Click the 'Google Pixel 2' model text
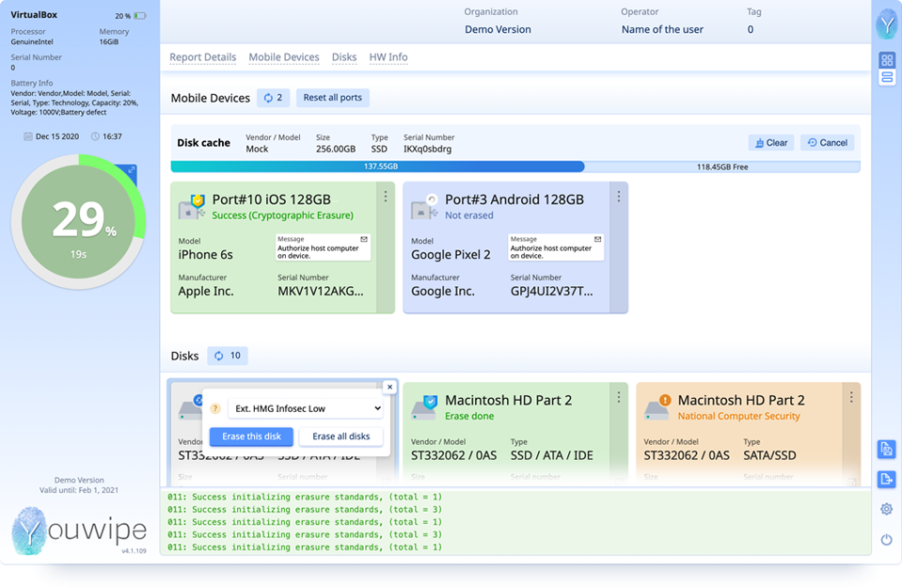 click(451, 254)
